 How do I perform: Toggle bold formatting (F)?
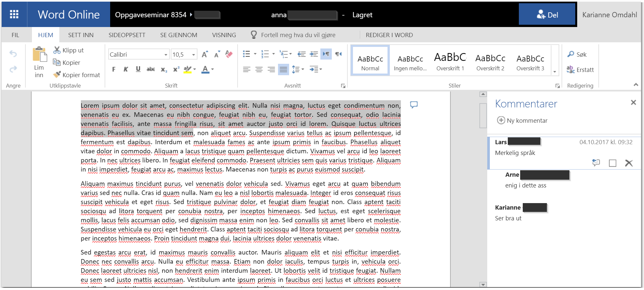coord(114,69)
